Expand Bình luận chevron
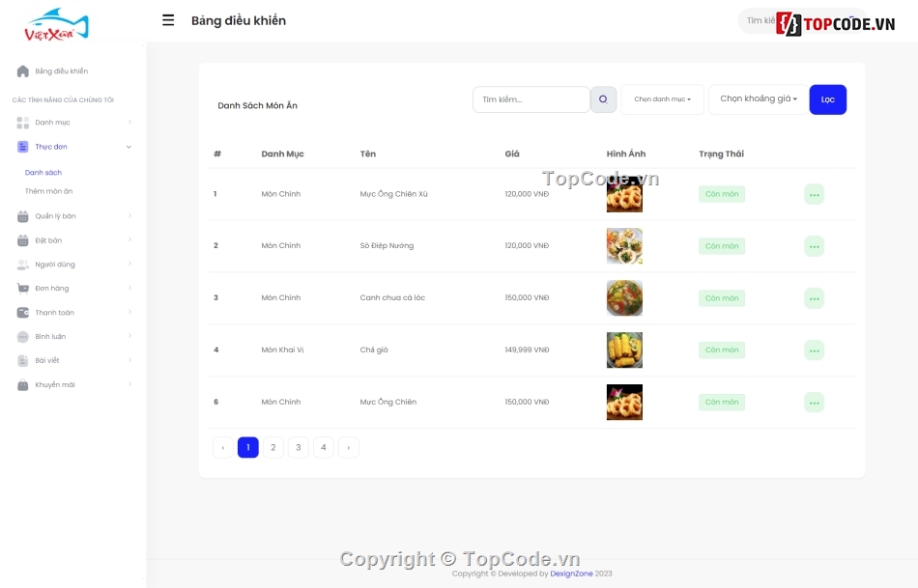Screen dimensions: 918x588 coord(129,336)
